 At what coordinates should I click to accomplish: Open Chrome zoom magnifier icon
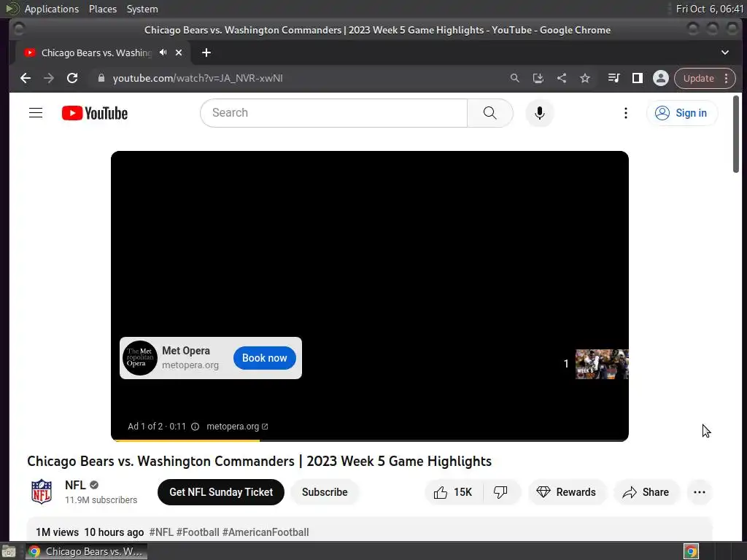coord(514,78)
